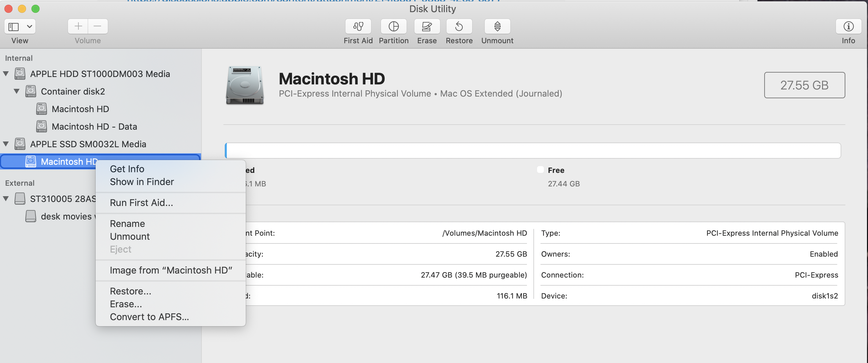Collapse the APPLE HDD ST1000DM003 Media tree

coord(6,74)
